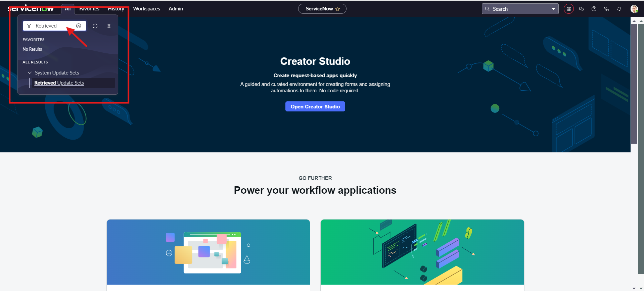
Task: Collapse the System Update Sets group
Action: point(30,73)
